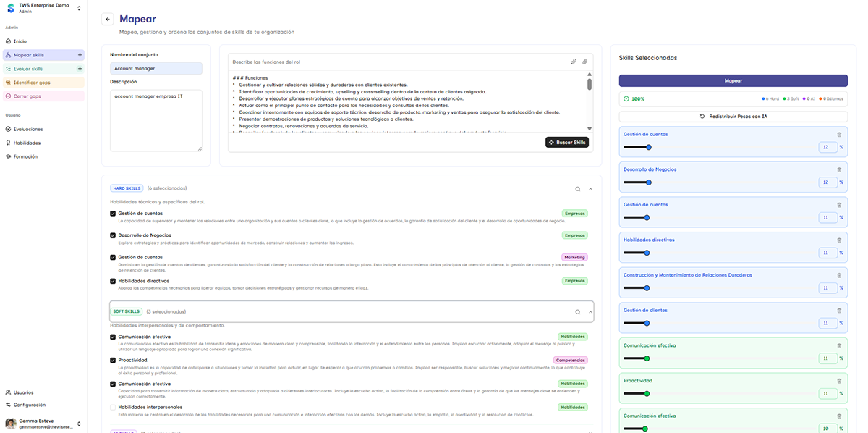This screenshot has width=868, height=433.
Task: Uncheck the Desarrollo de Negocios checkbox
Action: (113, 235)
